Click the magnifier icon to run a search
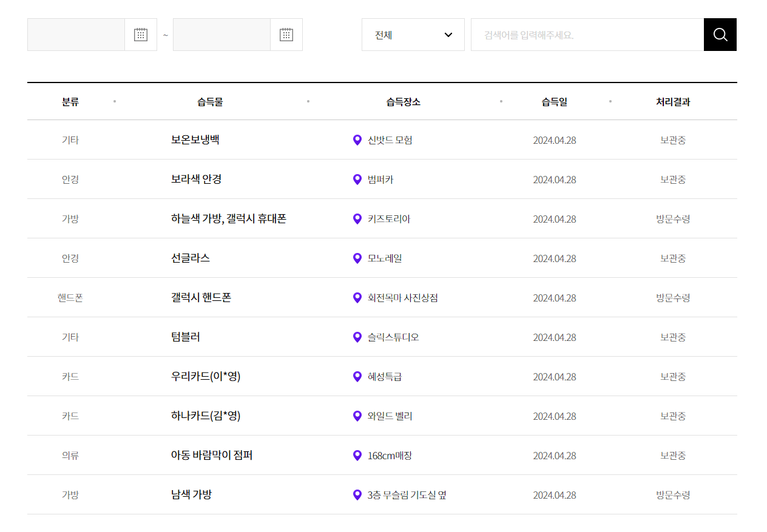The height and width of the screenshot is (532, 767). pyautogui.click(x=720, y=35)
